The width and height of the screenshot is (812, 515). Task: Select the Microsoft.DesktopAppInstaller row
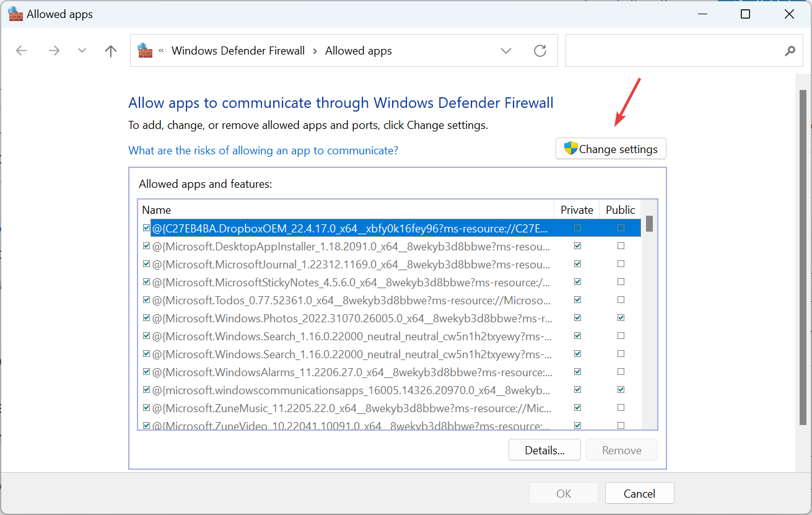390,246
